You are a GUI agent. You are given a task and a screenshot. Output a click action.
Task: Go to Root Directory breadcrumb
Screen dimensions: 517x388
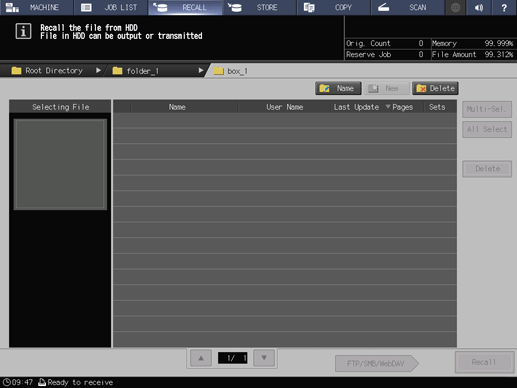[x=47, y=71]
